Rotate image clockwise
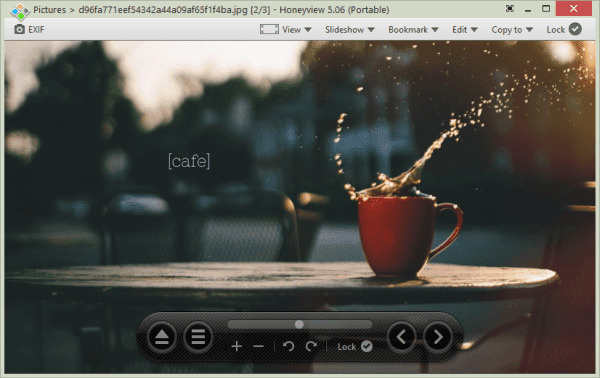Image resolution: width=600 pixels, height=378 pixels. [x=311, y=346]
